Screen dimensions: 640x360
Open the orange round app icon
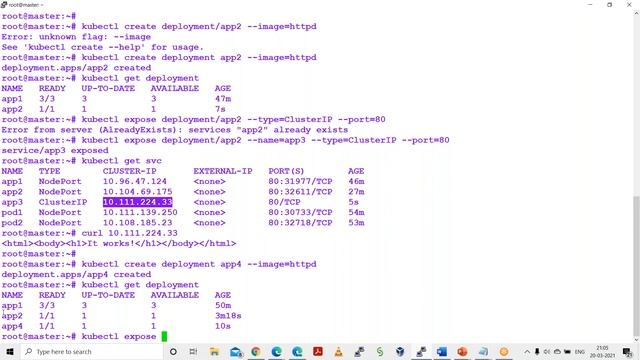click(504, 351)
